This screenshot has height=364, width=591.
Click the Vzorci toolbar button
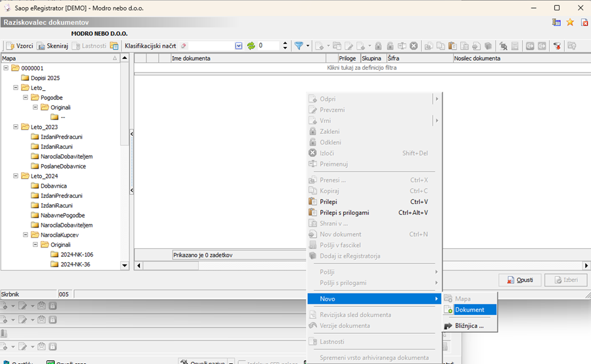(20, 46)
